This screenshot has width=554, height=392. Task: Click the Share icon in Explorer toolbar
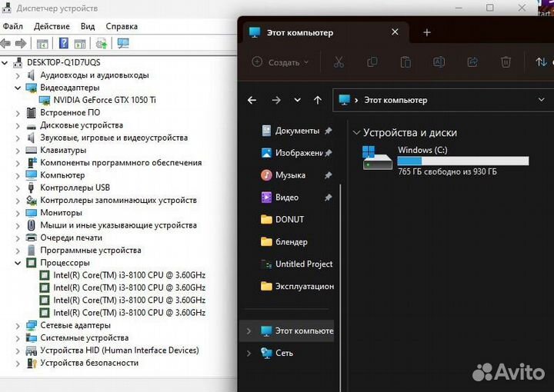(x=472, y=62)
